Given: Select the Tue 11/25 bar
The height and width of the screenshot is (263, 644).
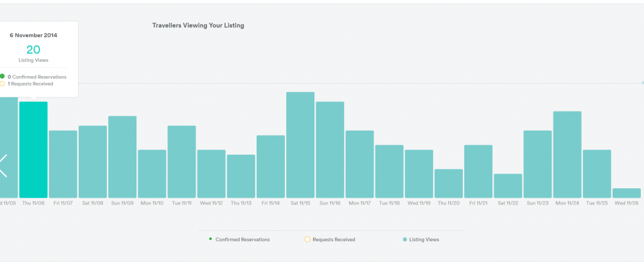Looking at the screenshot, I should point(597,174).
